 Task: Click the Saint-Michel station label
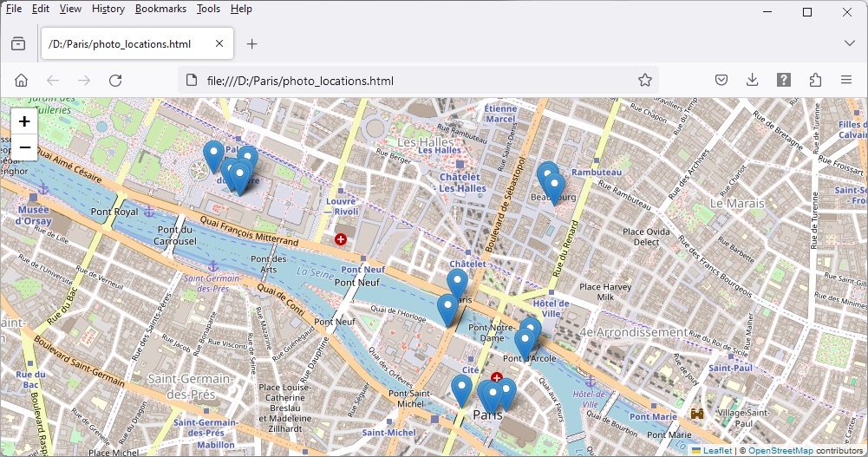(x=388, y=433)
